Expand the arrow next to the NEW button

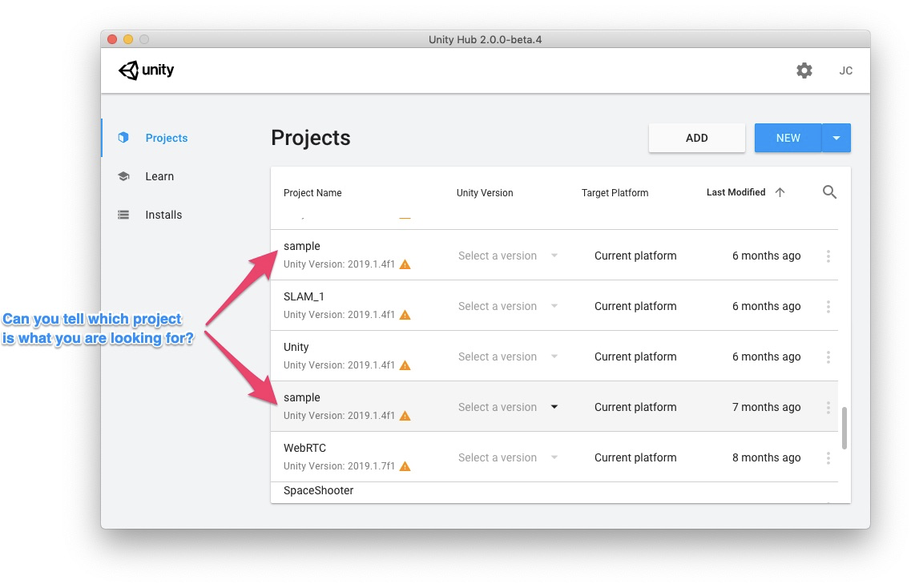tap(836, 138)
